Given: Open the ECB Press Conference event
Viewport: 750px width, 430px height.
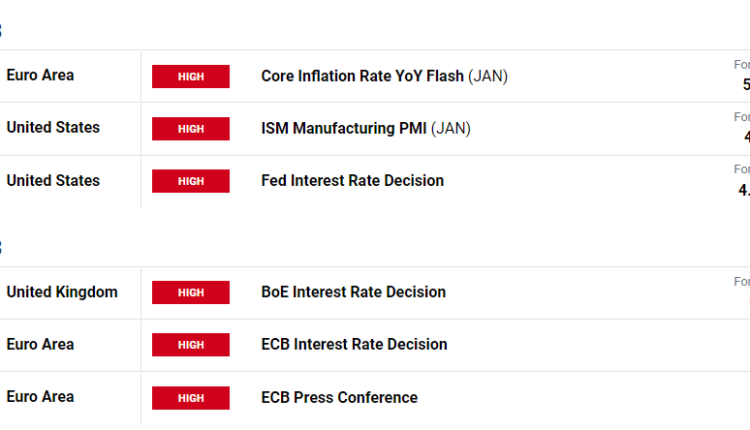Looking at the screenshot, I should 339,397.
